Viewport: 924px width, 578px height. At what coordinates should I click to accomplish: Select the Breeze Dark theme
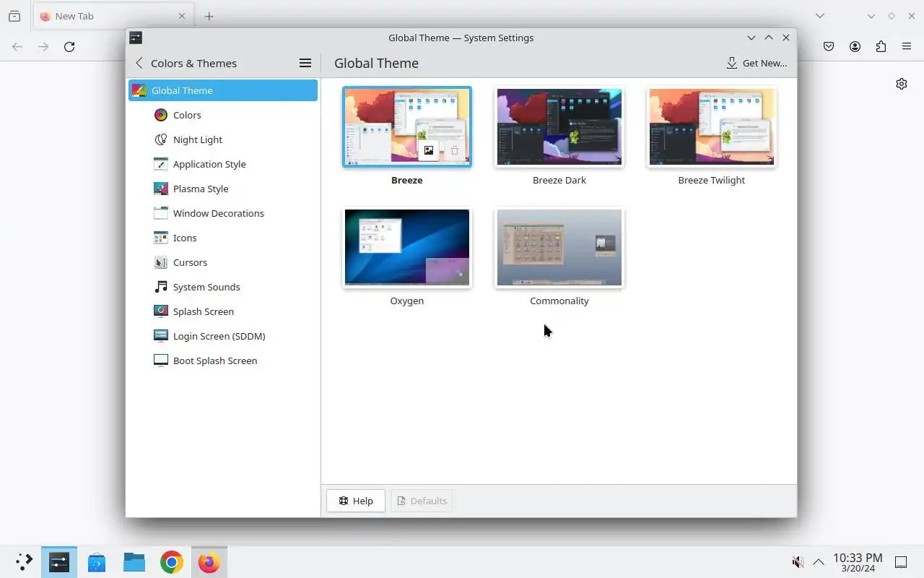pos(559,126)
